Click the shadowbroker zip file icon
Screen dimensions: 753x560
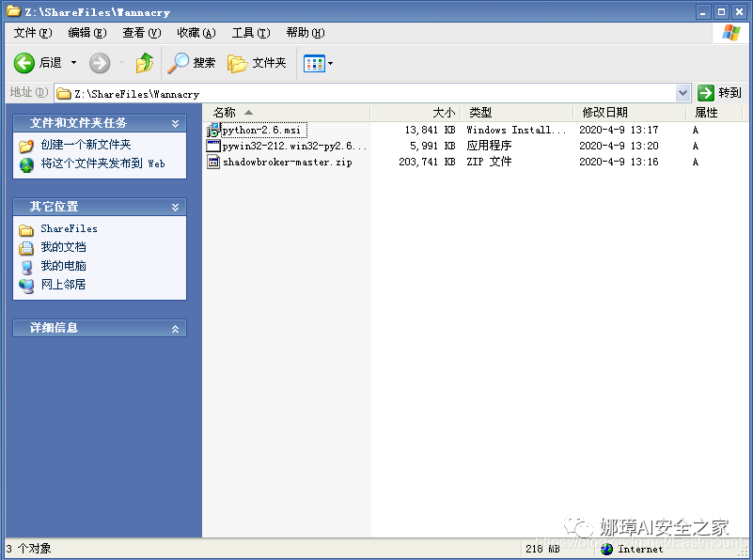click(x=212, y=163)
